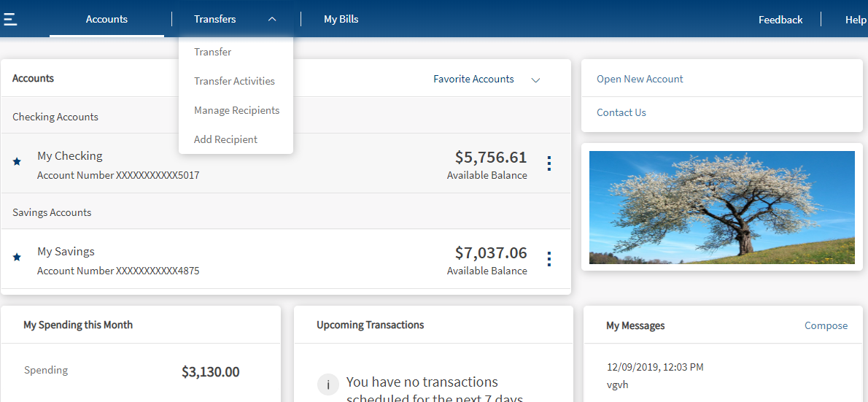Image resolution: width=868 pixels, height=402 pixels.
Task: Open the Feedback link in header
Action: [780, 20]
